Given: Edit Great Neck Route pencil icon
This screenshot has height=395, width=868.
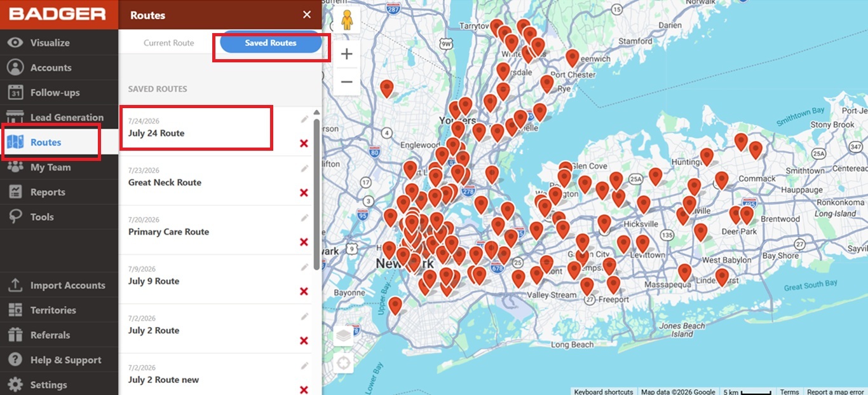Looking at the screenshot, I should (305, 169).
